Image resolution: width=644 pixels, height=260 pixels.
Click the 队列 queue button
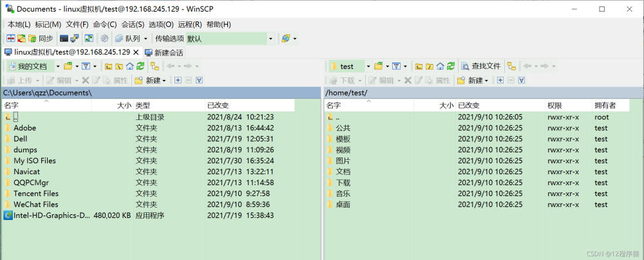pos(128,39)
